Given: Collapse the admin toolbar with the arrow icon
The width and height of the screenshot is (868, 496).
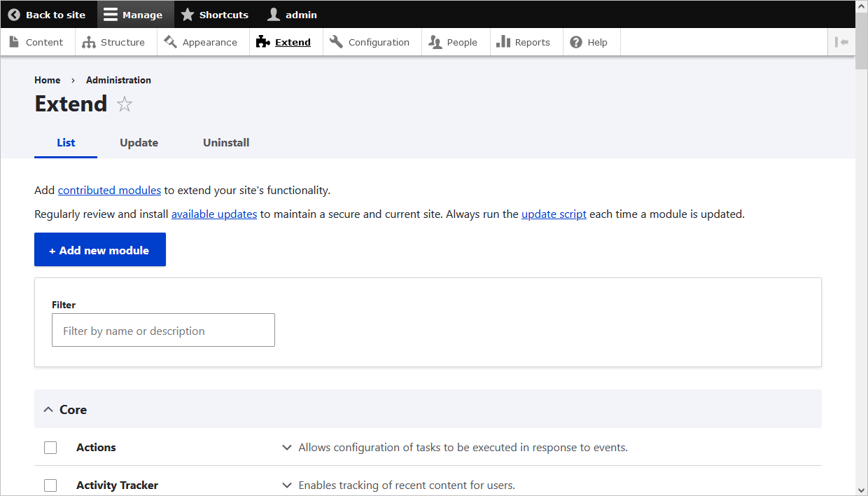Looking at the screenshot, I should 841,42.
